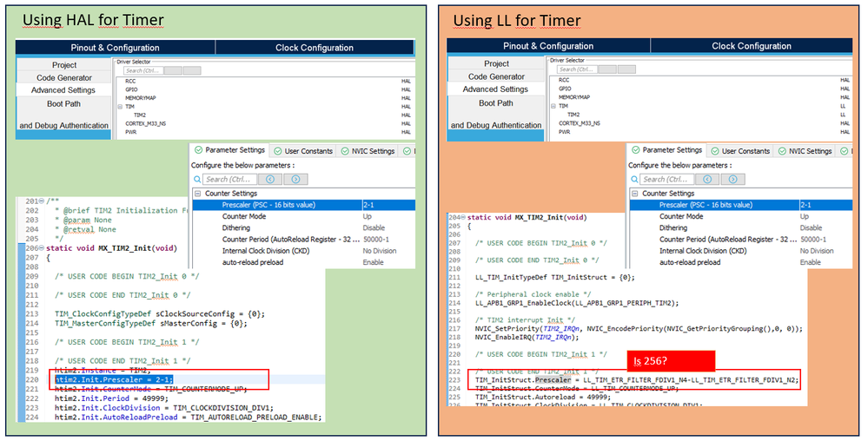Viewport: 868px width, 441px height.
Task: Open the TIM2 driver HAL dropdown in HAL panel
Action: 406,115
